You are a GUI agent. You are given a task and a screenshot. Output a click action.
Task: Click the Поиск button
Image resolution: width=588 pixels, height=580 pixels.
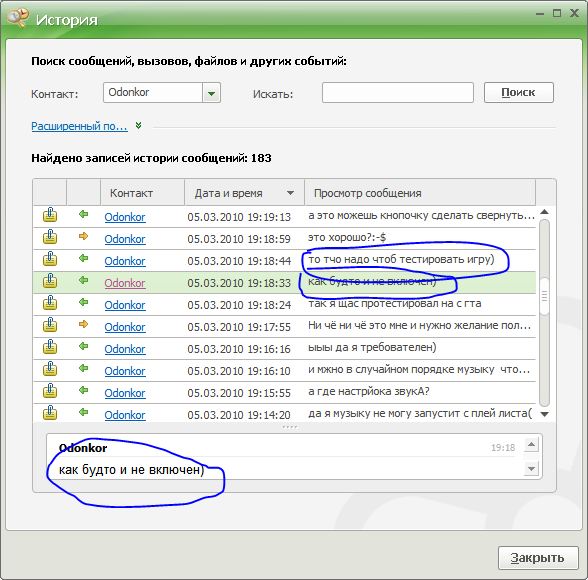[519, 93]
